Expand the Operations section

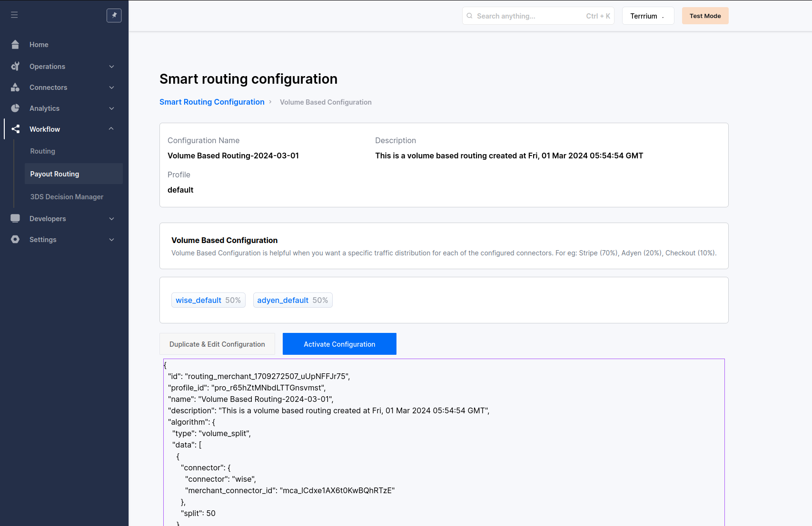coord(111,66)
